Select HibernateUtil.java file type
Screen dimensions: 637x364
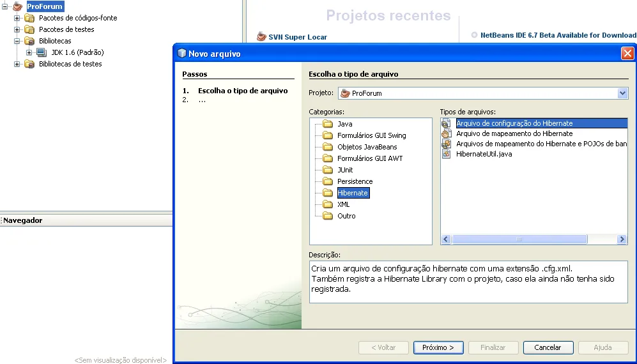click(x=484, y=154)
